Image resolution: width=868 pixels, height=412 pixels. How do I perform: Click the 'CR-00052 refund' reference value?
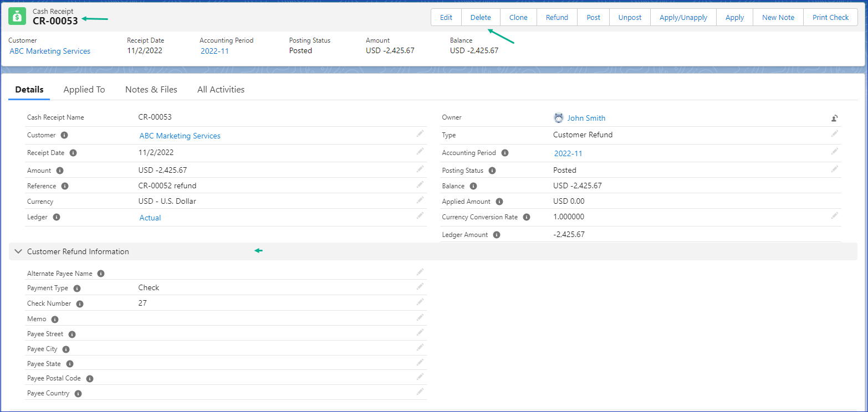[x=167, y=186]
